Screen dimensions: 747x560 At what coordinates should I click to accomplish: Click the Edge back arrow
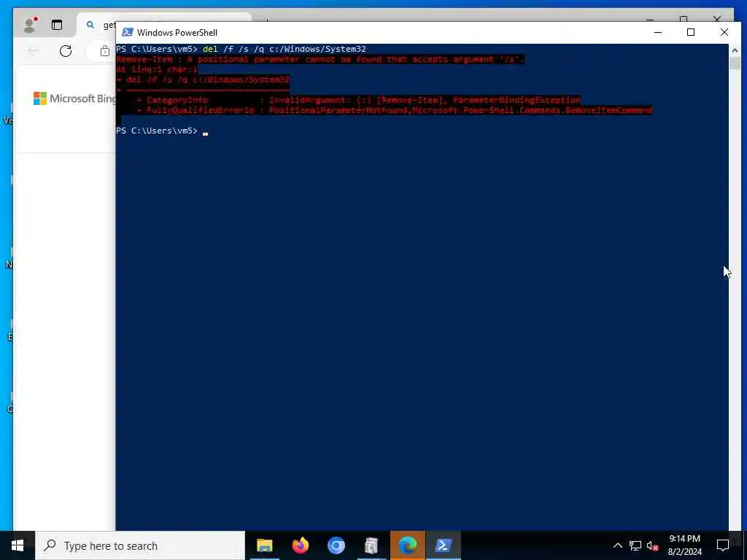(34, 50)
